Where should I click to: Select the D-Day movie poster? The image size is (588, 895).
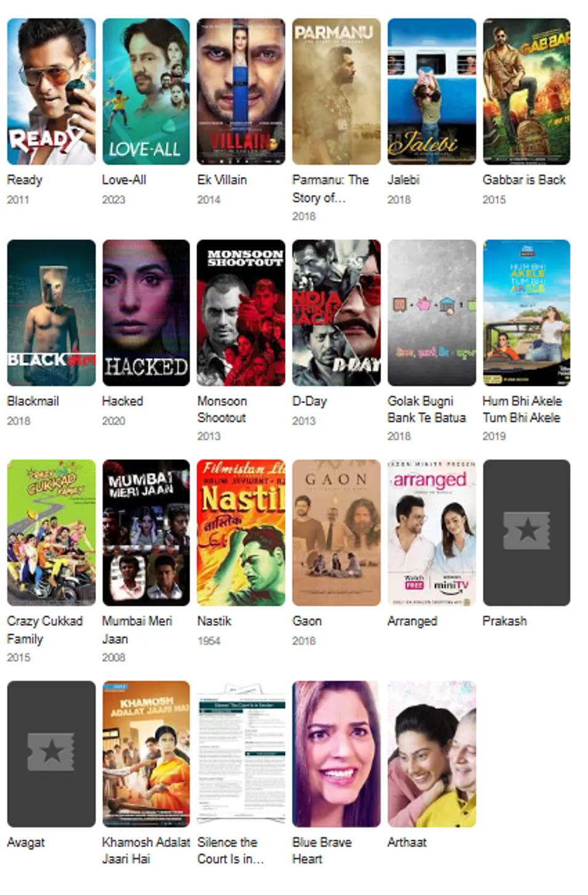[336, 313]
